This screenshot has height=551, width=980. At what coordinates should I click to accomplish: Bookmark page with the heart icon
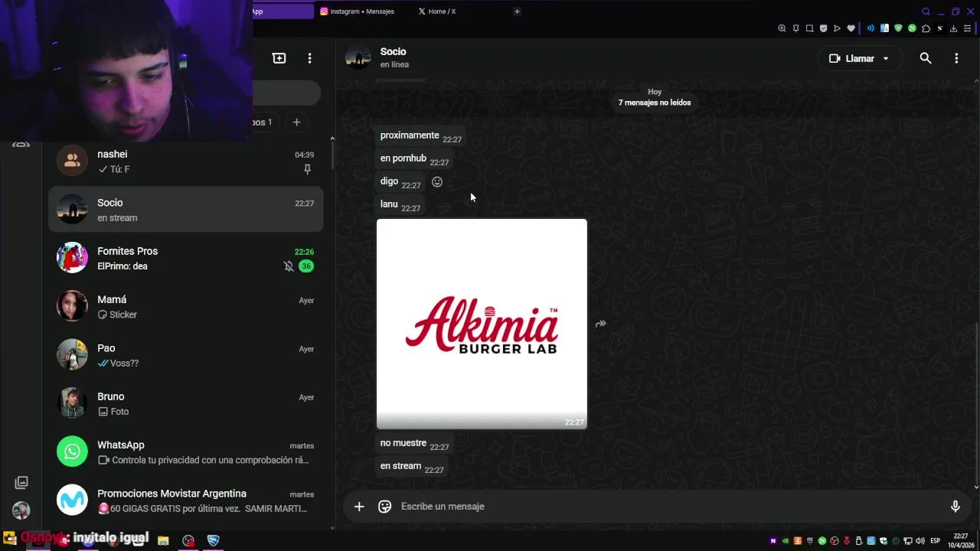[x=851, y=28]
